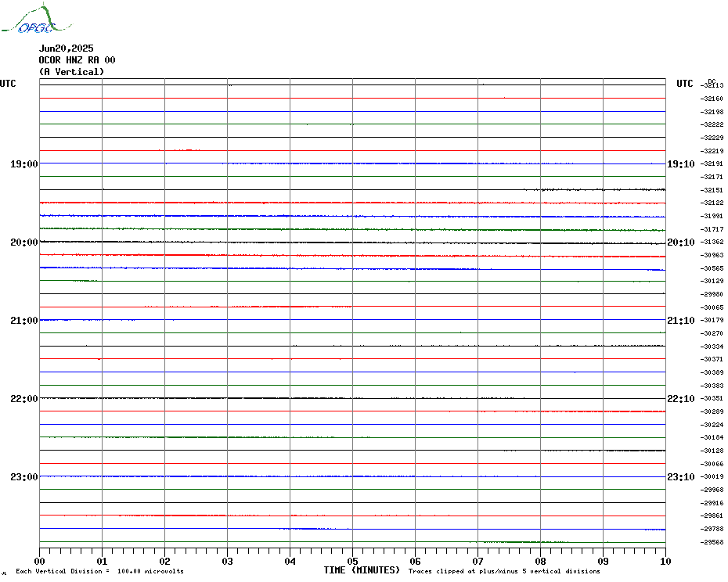The image size is (728, 582).
Task: Click the DC offset value -30963
Action: 712,255
